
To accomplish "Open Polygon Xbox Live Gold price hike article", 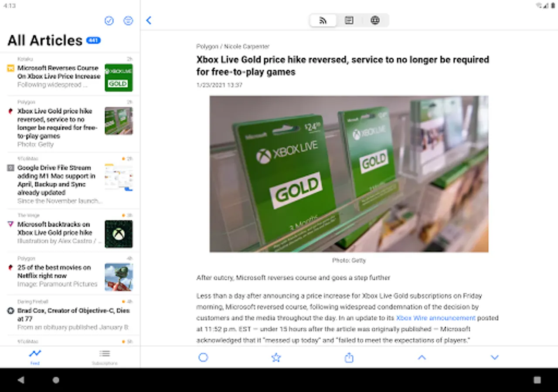I will [70, 124].
